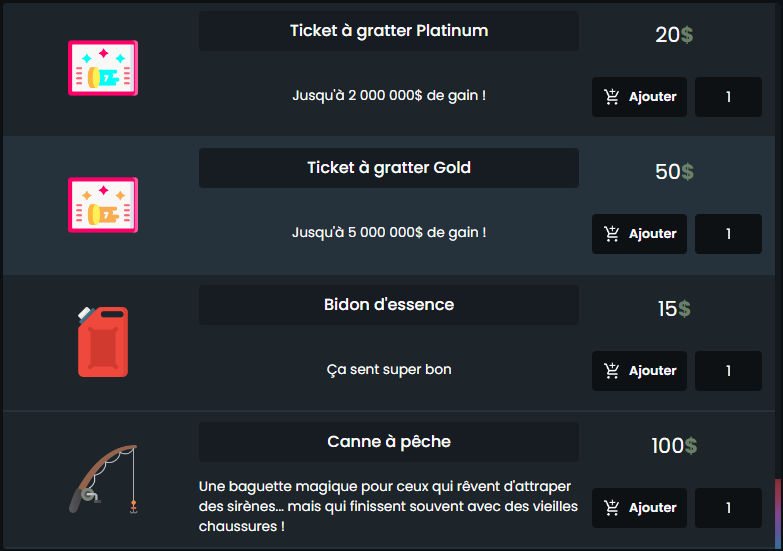This screenshot has height=551, width=783.
Task: Select quantity box for Bidon d'essence
Action: click(728, 371)
